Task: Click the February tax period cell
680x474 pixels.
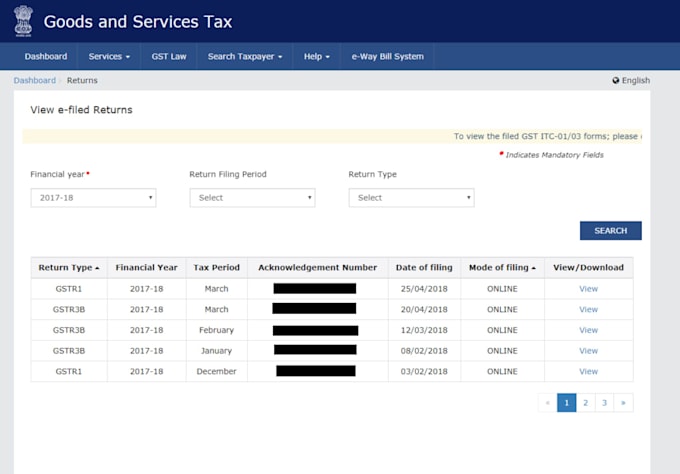Action: [216, 330]
